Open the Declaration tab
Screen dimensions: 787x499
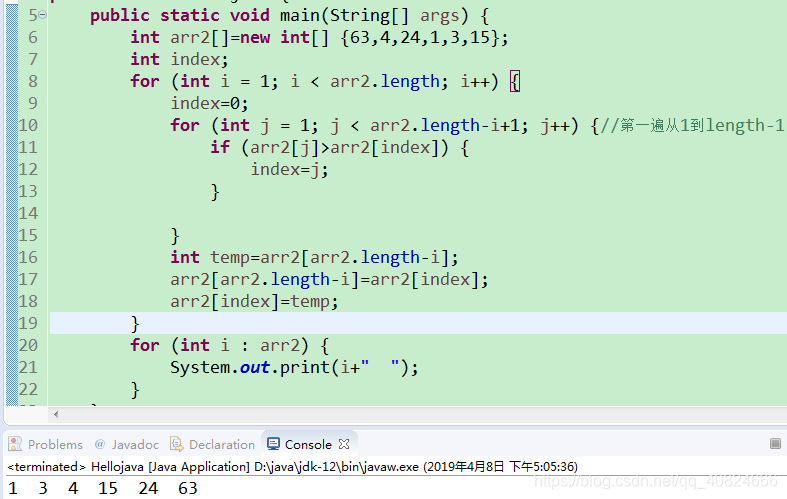pyautogui.click(x=222, y=444)
